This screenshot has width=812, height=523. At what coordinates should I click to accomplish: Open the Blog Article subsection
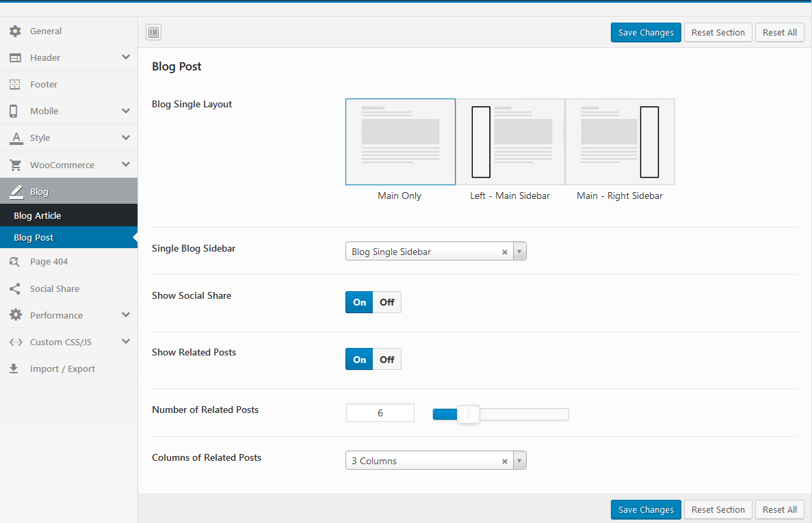69,216
